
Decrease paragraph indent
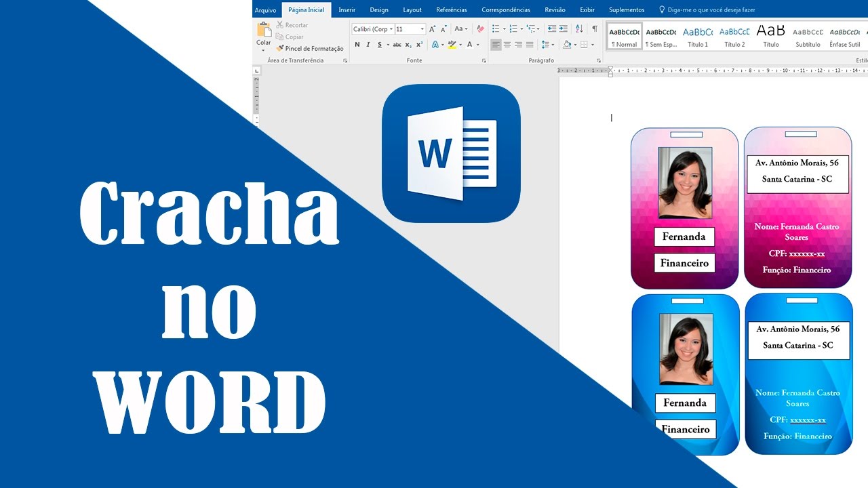click(551, 29)
